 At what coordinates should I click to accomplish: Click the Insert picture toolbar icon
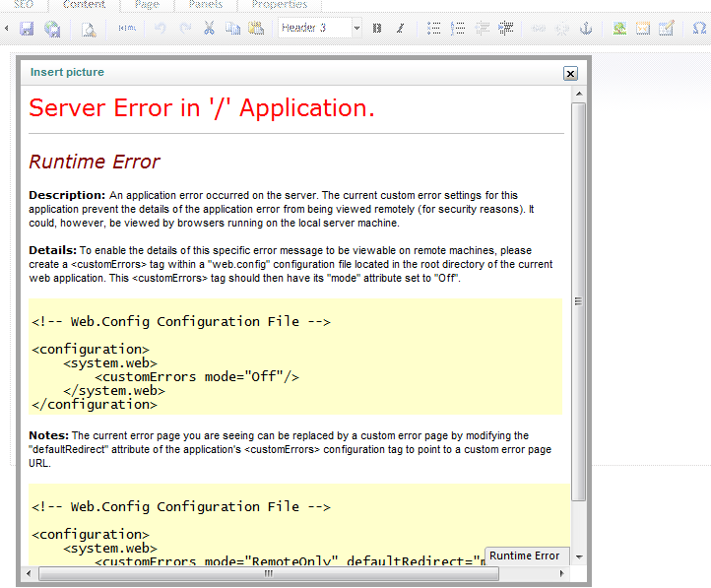pyautogui.click(x=619, y=29)
